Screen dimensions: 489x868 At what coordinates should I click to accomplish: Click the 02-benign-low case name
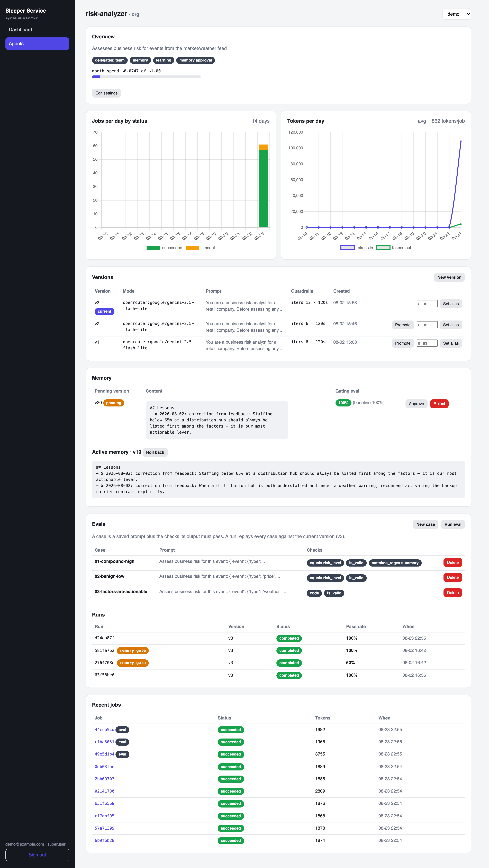(x=110, y=577)
